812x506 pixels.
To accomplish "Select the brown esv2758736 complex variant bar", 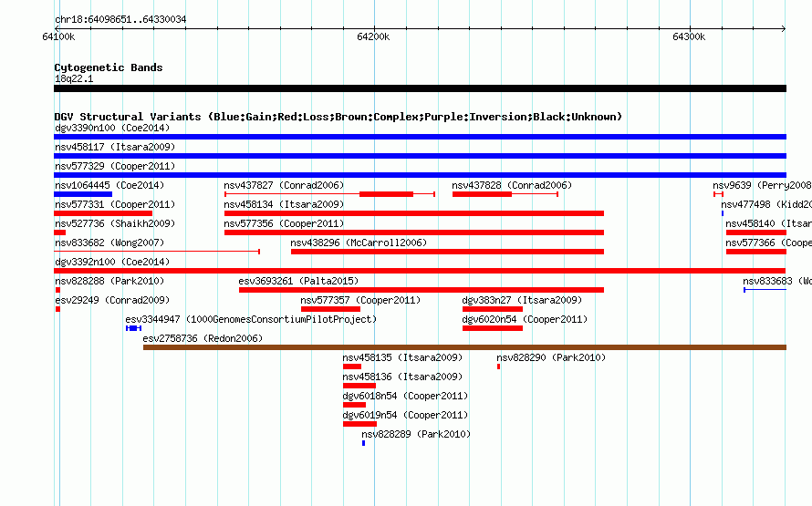I will point(464,347).
